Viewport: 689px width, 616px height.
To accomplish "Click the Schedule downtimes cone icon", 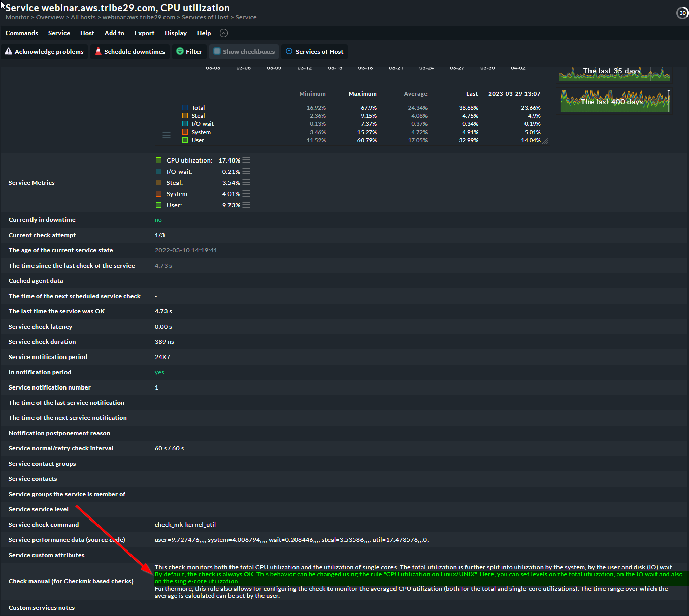I will (98, 51).
